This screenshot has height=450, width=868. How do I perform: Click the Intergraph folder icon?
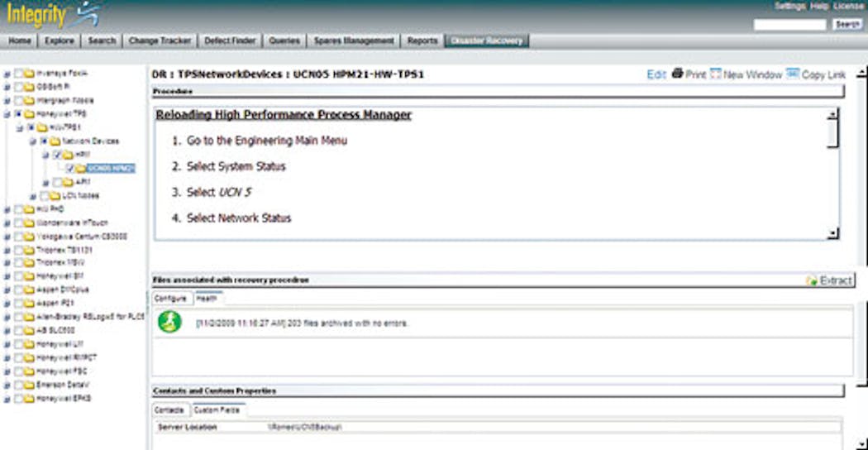point(29,101)
